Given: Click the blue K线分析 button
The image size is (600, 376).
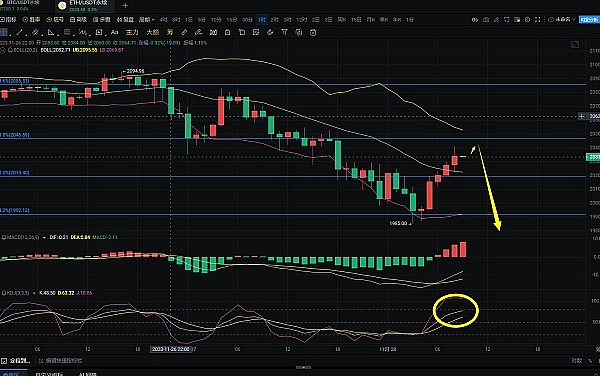Looking at the screenshot, I should [x=589, y=20].
